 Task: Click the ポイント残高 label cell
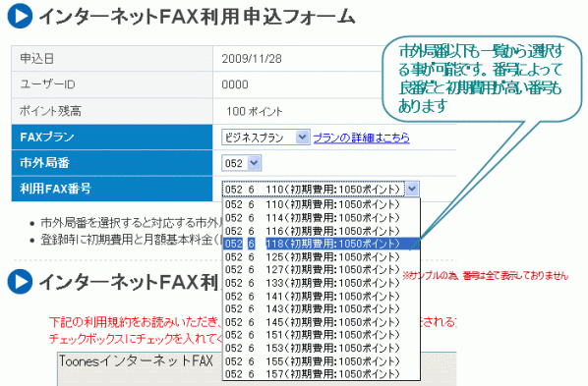pyautogui.click(x=112, y=111)
